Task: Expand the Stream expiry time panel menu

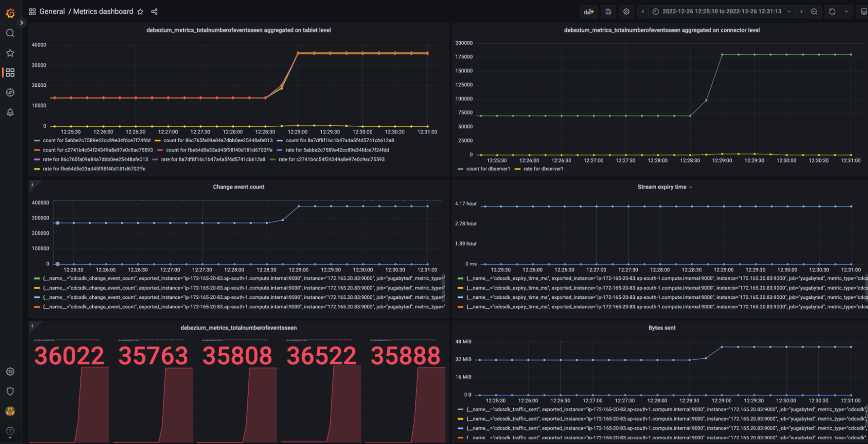Action: 691,186
